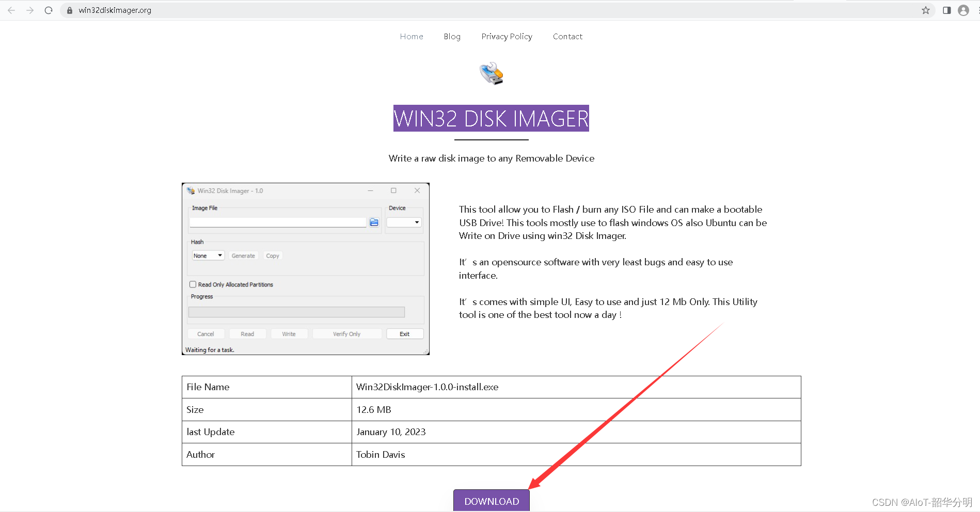Click the folder browse icon for Image File

[374, 222]
